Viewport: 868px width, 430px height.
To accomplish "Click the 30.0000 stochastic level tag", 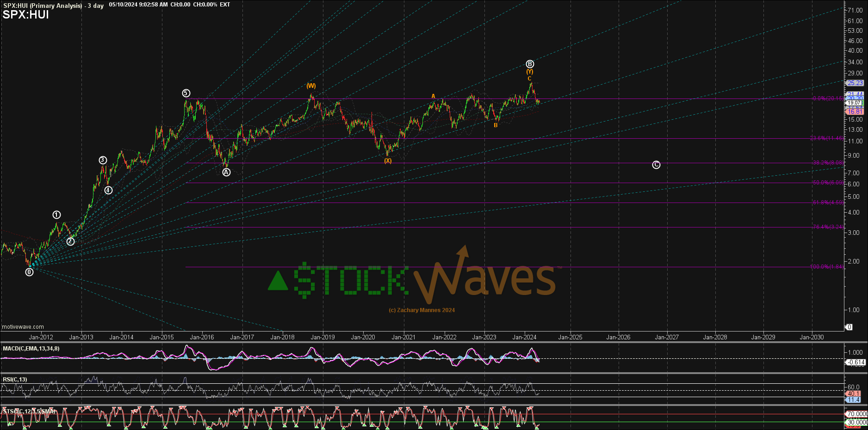I will 856,422.
